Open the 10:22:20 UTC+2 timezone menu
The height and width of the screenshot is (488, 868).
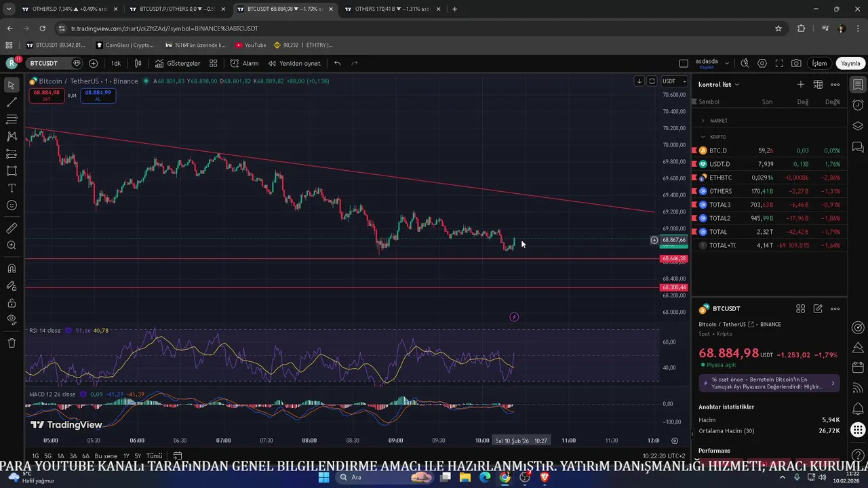pyautogui.click(x=663, y=456)
